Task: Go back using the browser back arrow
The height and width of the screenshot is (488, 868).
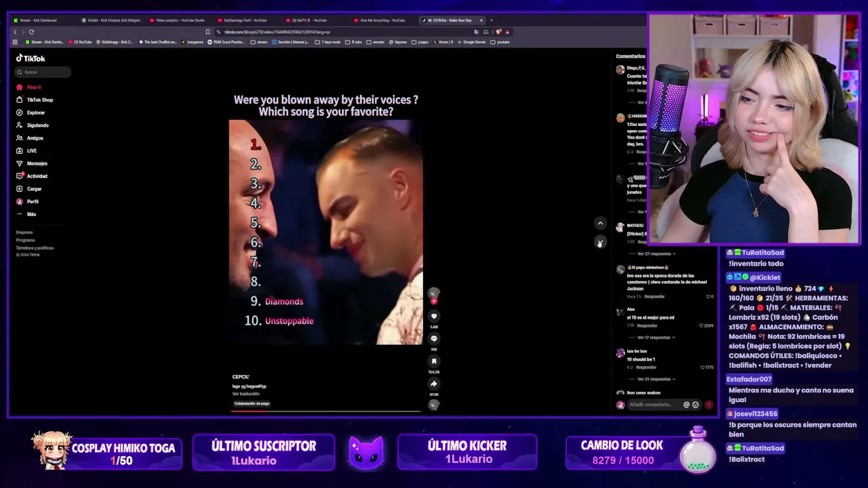Action: click(x=15, y=32)
